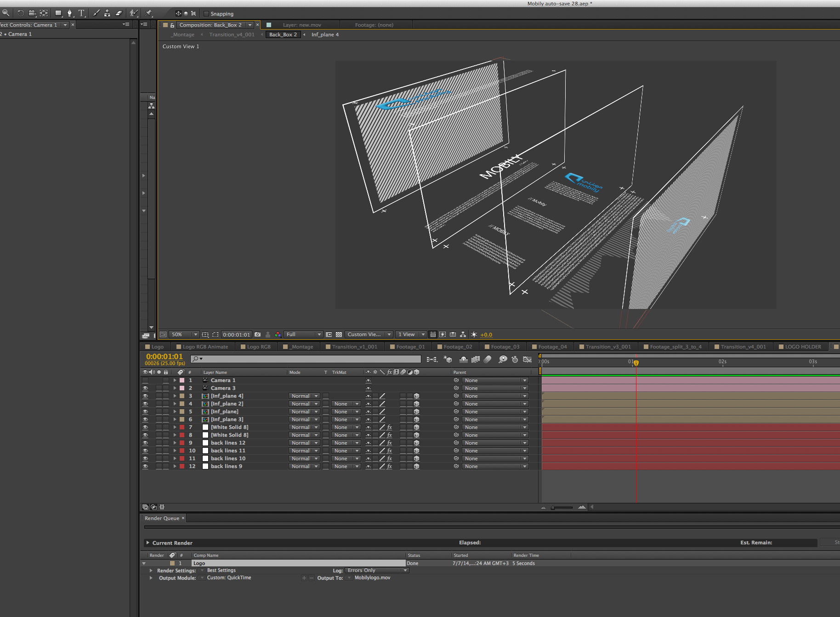The image size is (840, 617).
Task: Enable Frame Blending for all layers
Action: [476, 359]
